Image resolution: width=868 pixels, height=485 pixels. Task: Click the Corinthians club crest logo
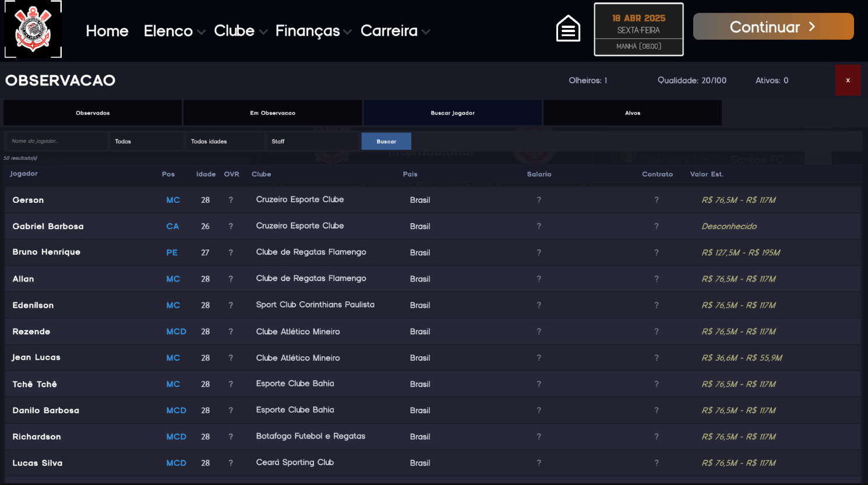coord(33,29)
